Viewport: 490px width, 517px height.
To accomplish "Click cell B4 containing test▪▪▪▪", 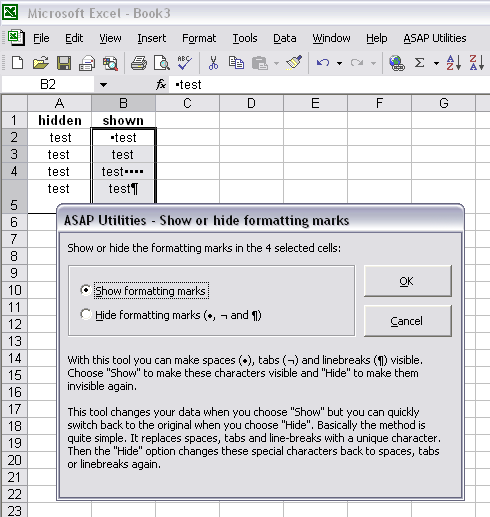I will tap(123, 171).
